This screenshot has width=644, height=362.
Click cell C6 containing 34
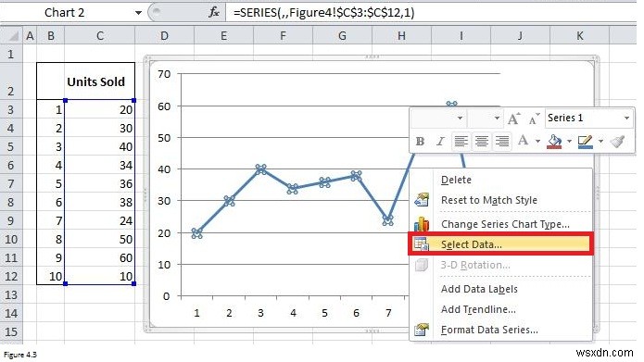[x=100, y=166]
